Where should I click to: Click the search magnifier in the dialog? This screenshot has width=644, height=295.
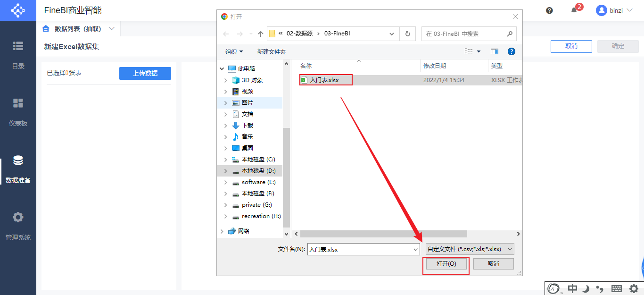point(509,34)
